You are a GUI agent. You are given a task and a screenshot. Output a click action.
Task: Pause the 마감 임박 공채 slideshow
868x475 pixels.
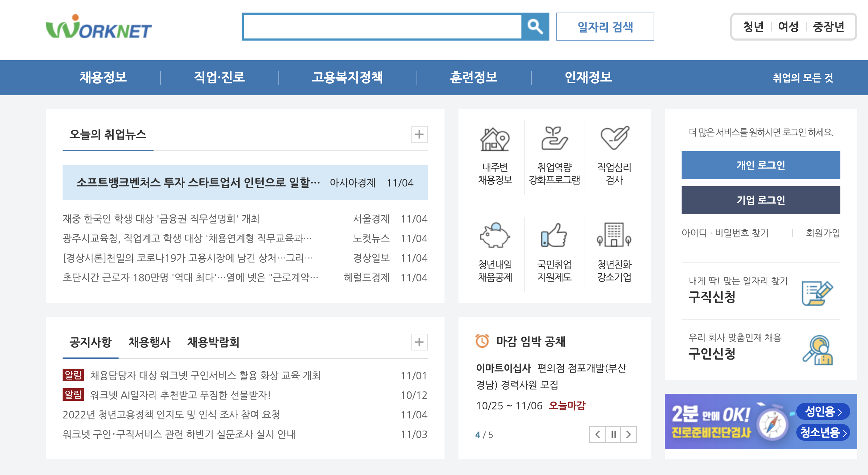click(x=613, y=435)
